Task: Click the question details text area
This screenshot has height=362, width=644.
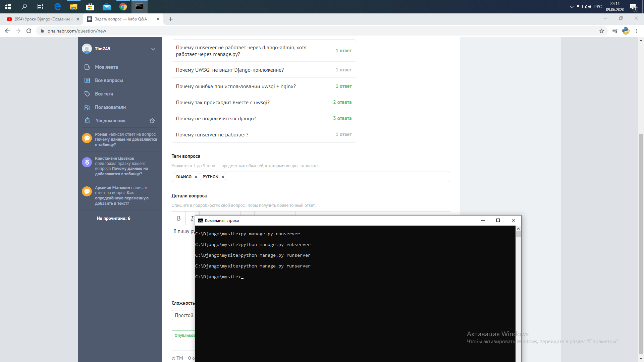Action: click(x=183, y=257)
